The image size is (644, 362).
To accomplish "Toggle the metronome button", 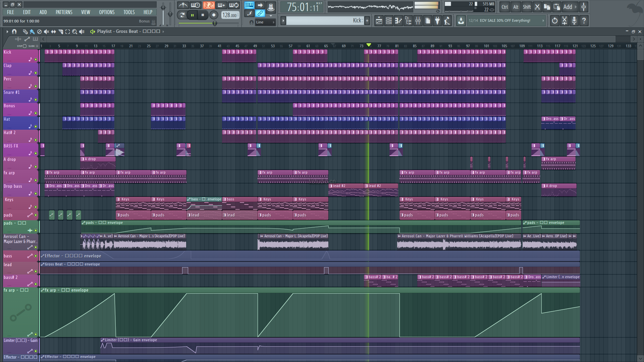I will (183, 5).
